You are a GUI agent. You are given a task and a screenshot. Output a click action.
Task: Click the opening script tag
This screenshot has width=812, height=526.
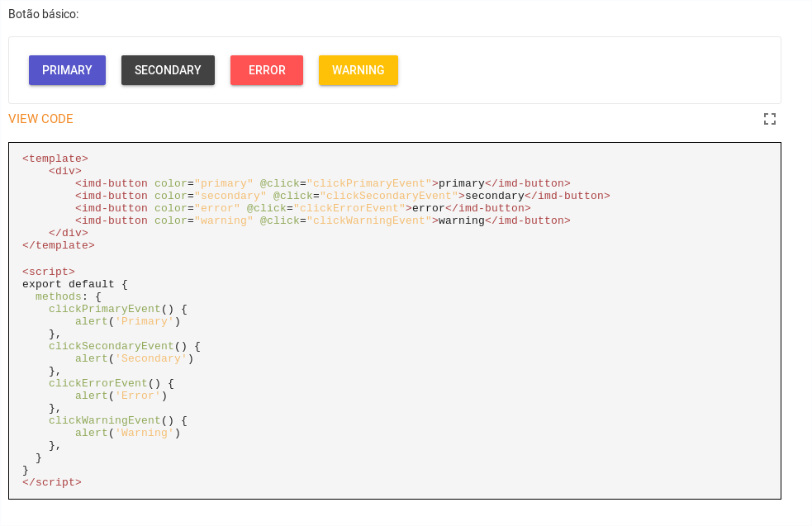(49, 272)
